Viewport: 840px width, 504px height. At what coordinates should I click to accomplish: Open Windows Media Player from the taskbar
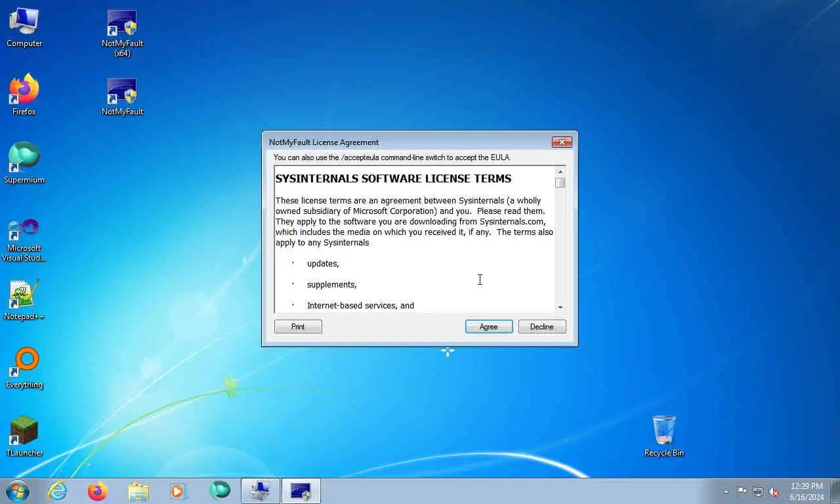point(178,491)
